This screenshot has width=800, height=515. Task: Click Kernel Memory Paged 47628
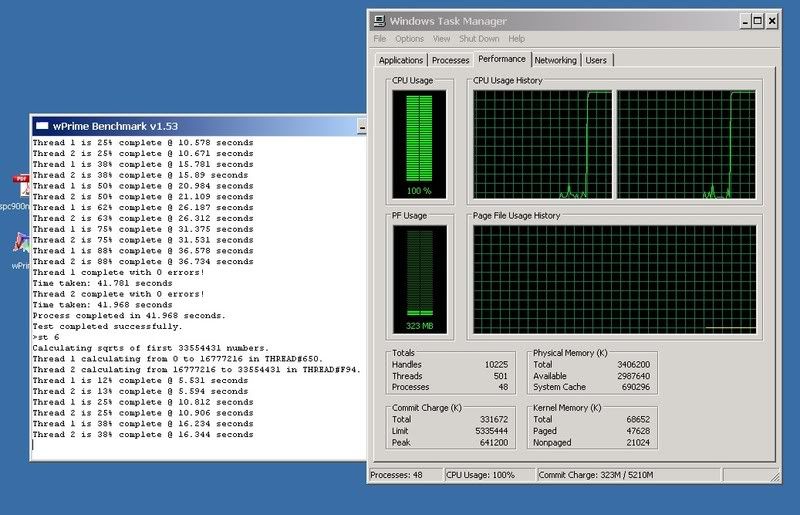coord(638,431)
